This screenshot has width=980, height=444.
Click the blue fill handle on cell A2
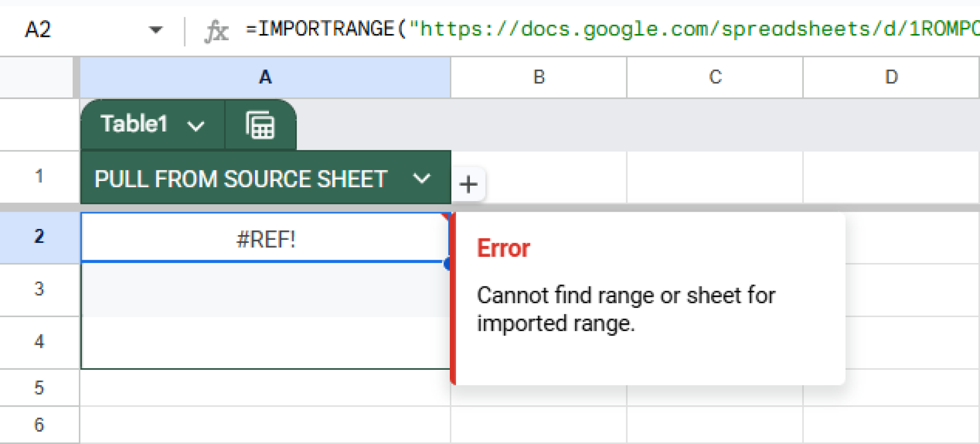pos(448,263)
